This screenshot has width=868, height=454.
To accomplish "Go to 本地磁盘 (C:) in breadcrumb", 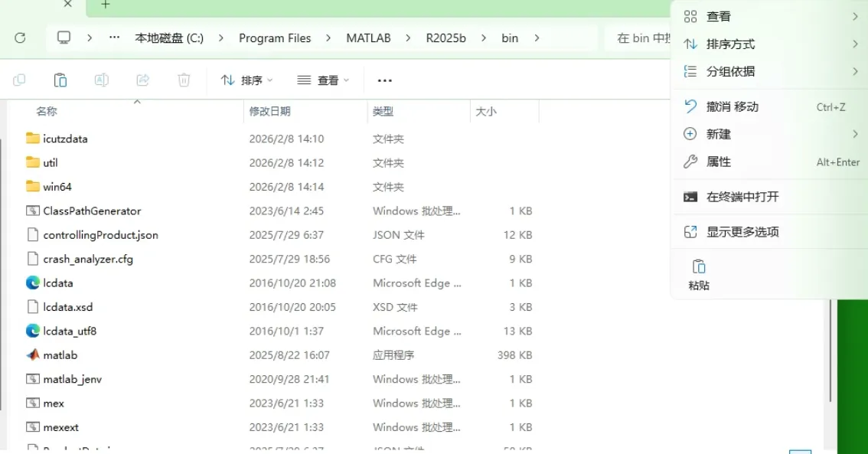I will tap(169, 38).
